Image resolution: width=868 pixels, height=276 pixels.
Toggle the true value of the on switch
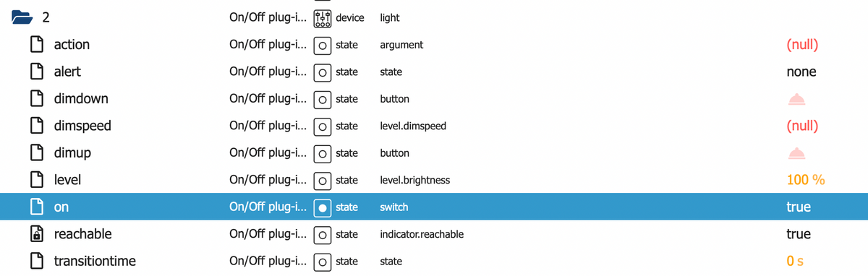pyautogui.click(x=799, y=207)
